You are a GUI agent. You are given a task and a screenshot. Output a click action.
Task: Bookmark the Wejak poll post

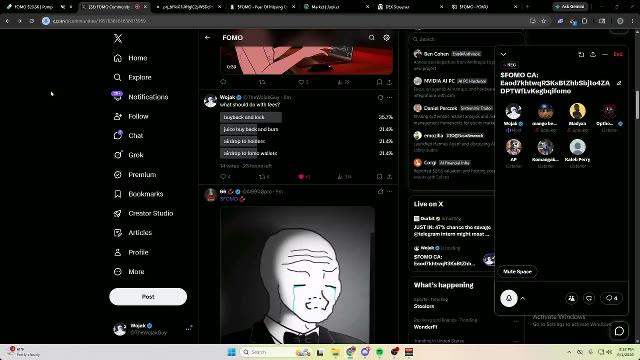pyautogui.click(x=379, y=177)
